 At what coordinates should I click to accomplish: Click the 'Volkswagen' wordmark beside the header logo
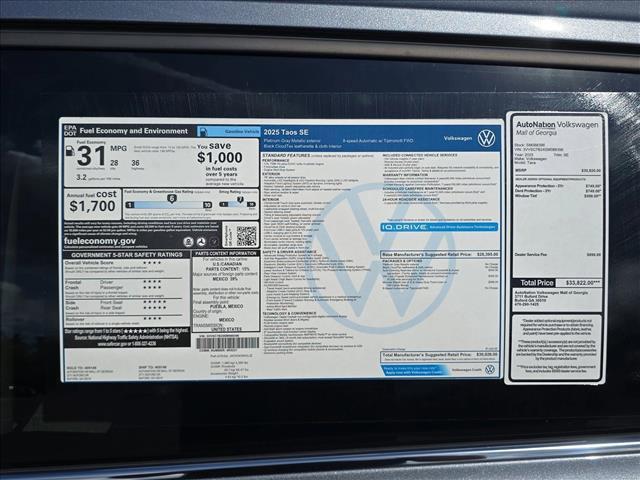[458, 139]
